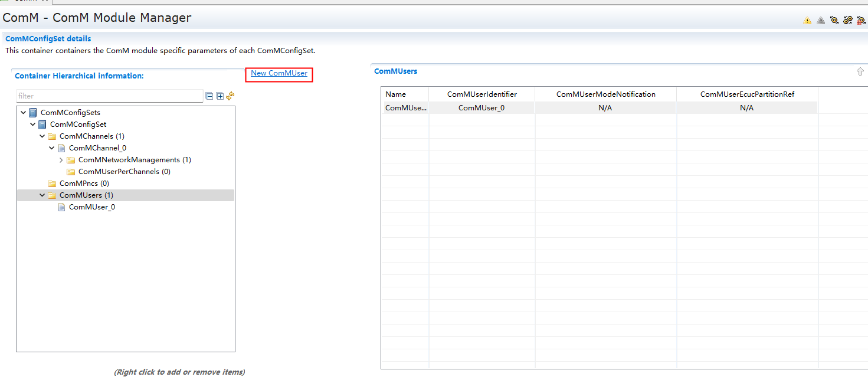
Task: Expand all tree nodes with plus icon
Action: click(220, 96)
